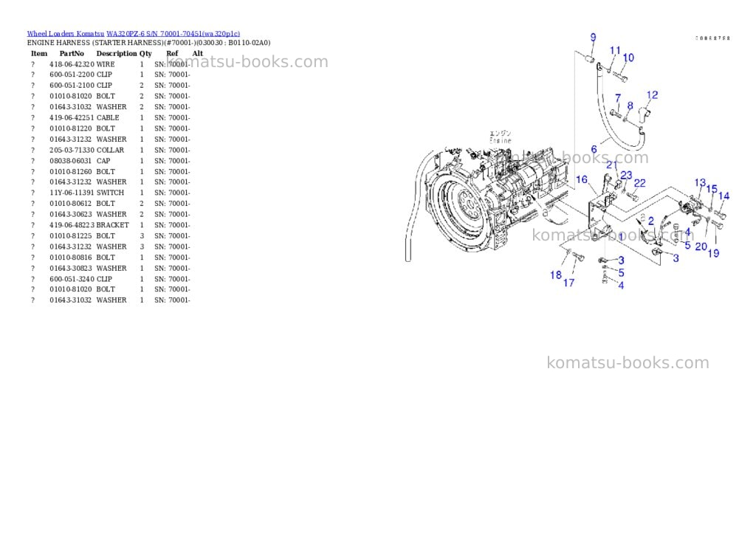Select part number 418-06-42320
Viewport: 756px width, 535px height.
[x=72, y=64]
